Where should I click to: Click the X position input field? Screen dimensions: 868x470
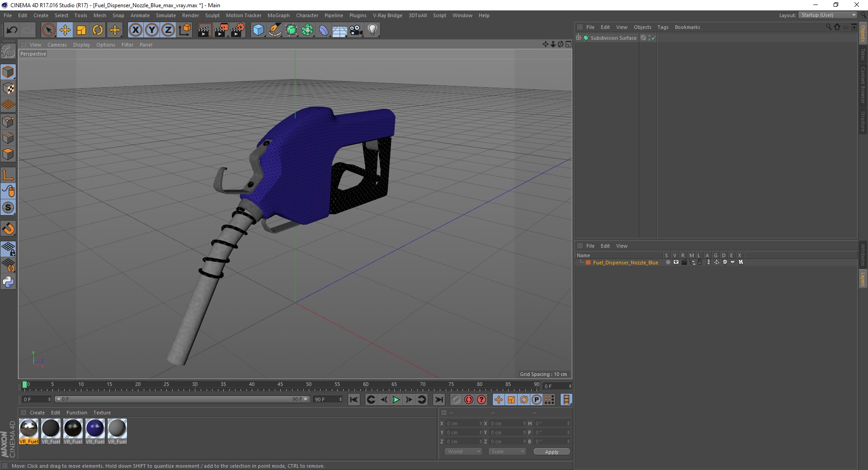point(462,423)
